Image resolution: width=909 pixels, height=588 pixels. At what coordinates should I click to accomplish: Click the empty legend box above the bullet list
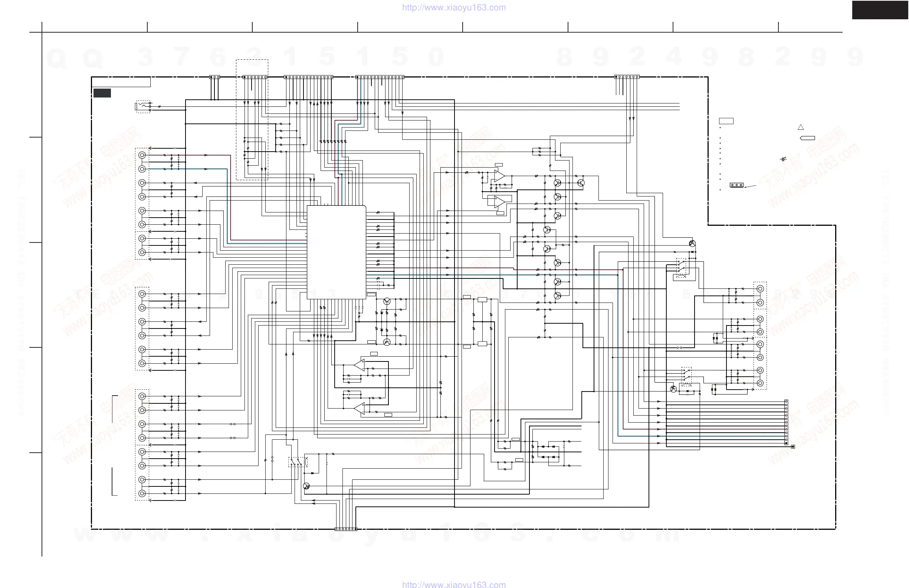pos(726,121)
